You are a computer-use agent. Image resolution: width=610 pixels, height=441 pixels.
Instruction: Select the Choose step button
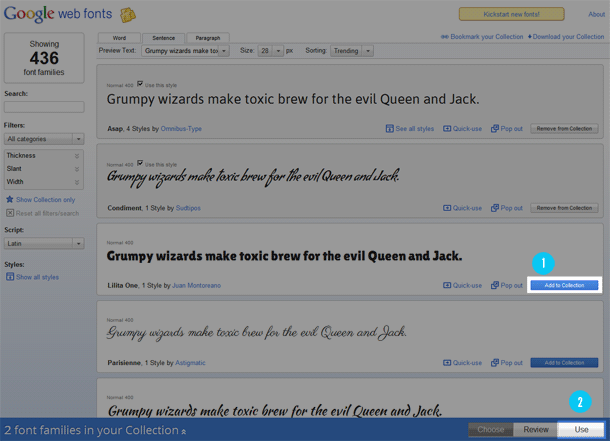coord(491,429)
